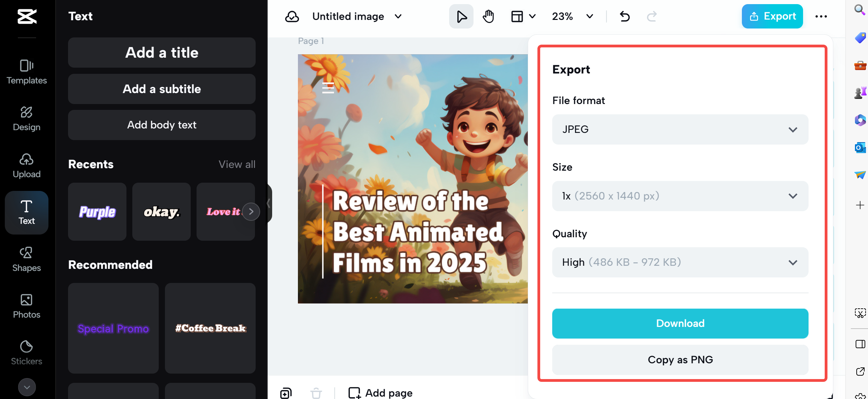Image resolution: width=868 pixels, height=399 pixels.
Task: Open the File format JPEG dropdown
Action: click(680, 129)
